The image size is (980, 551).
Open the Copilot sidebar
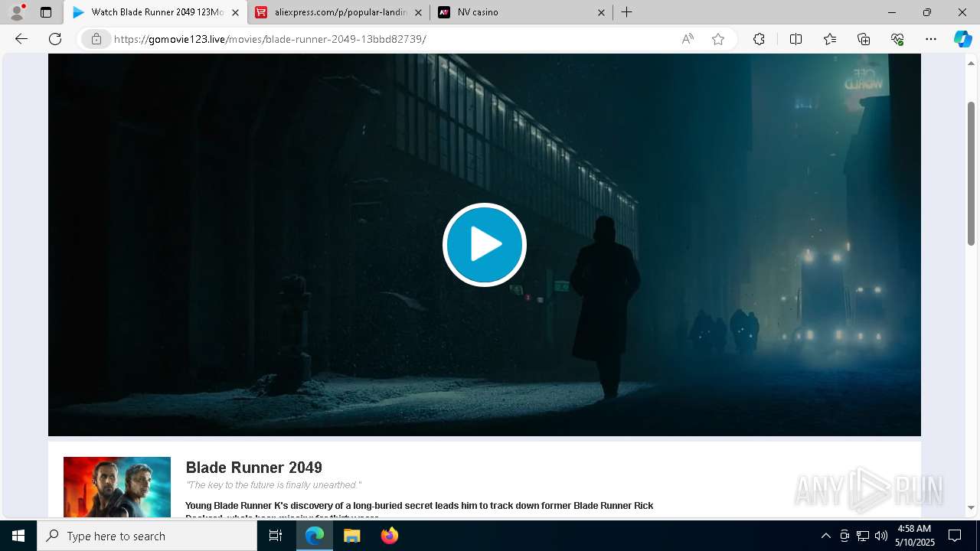(962, 39)
